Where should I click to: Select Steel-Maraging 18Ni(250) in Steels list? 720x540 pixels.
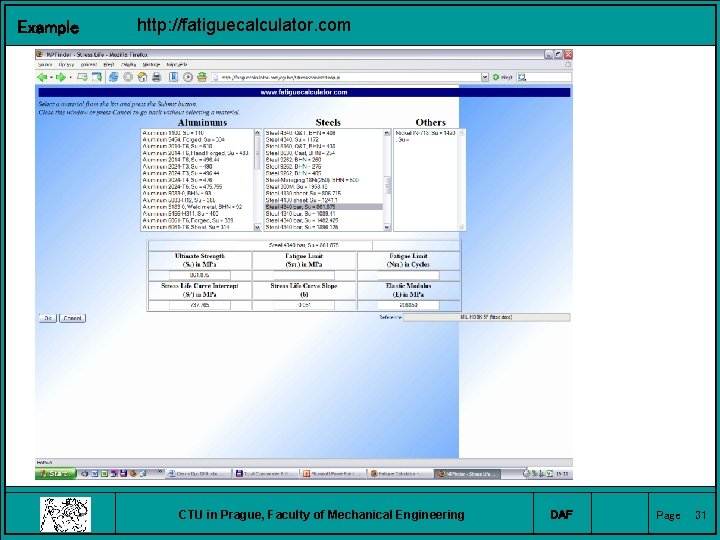click(323, 180)
